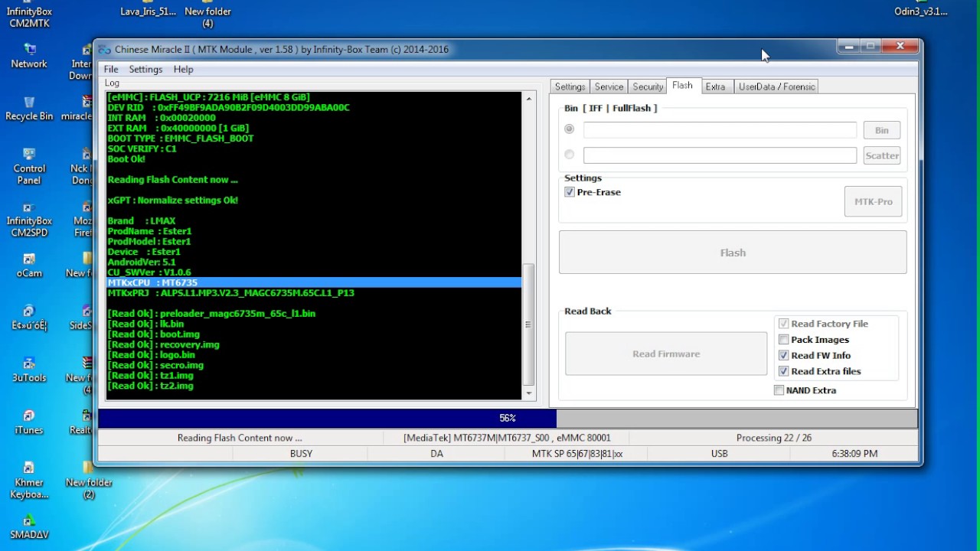Open the UserData / Forensic tab
The height and width of the screenshot is (551, 980).
[x=776, y=86]
